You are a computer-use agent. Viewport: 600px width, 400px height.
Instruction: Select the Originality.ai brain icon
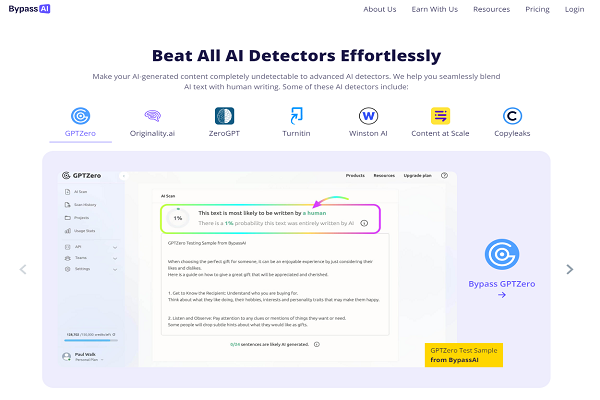pos(152,115)
